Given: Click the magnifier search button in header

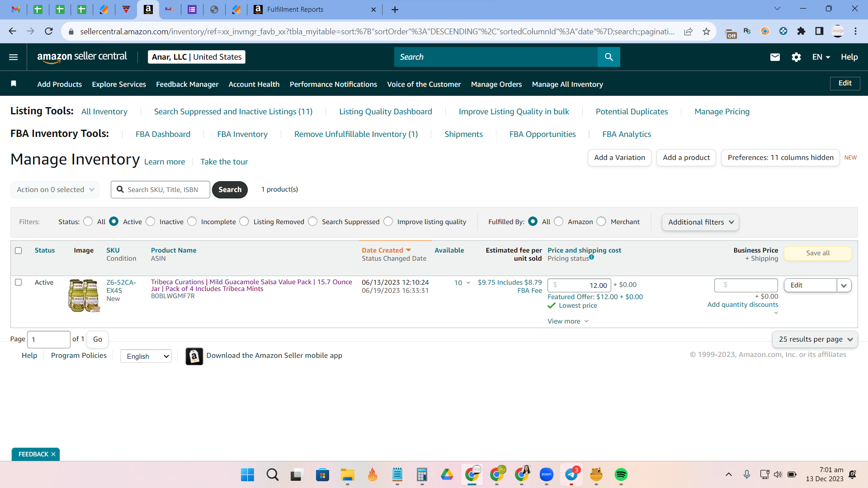Looking at the screenshot, I should tap(609, 57).
